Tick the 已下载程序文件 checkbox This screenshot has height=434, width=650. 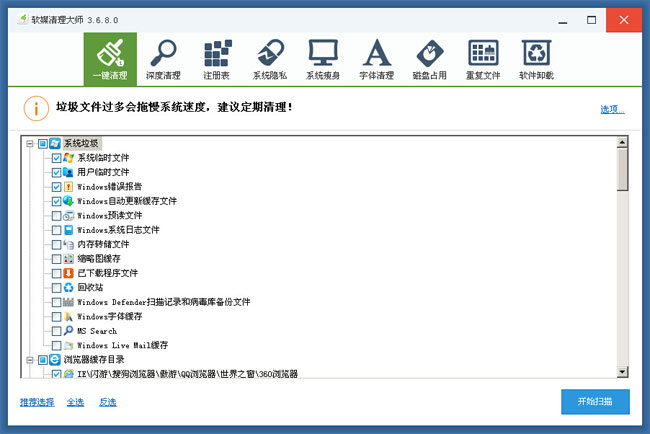point(56,274)
